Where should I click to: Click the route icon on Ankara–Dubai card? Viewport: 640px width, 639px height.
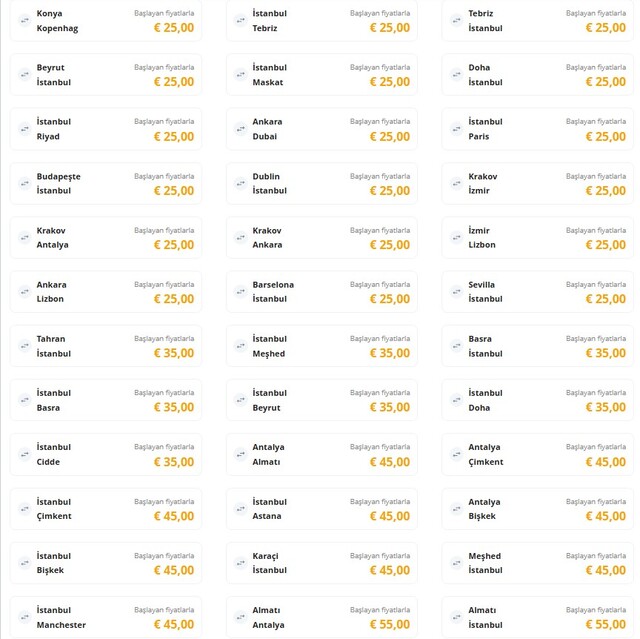coord(240,129)
